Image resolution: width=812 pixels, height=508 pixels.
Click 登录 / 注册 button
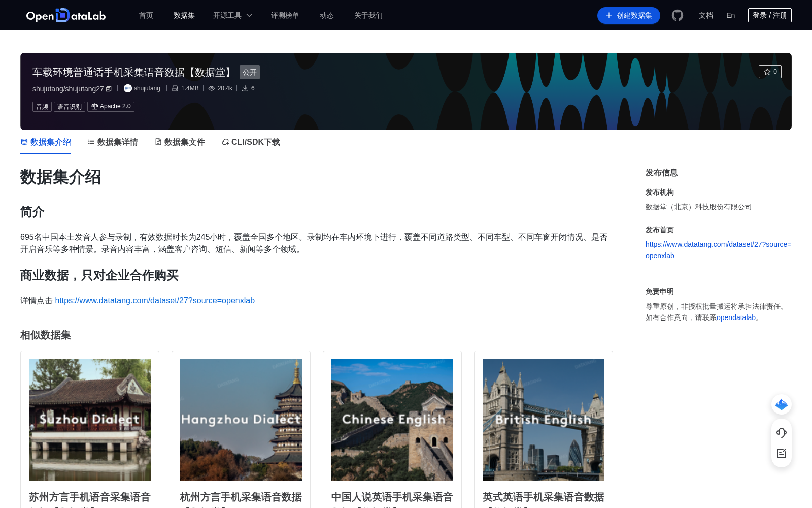pos(769,15)
